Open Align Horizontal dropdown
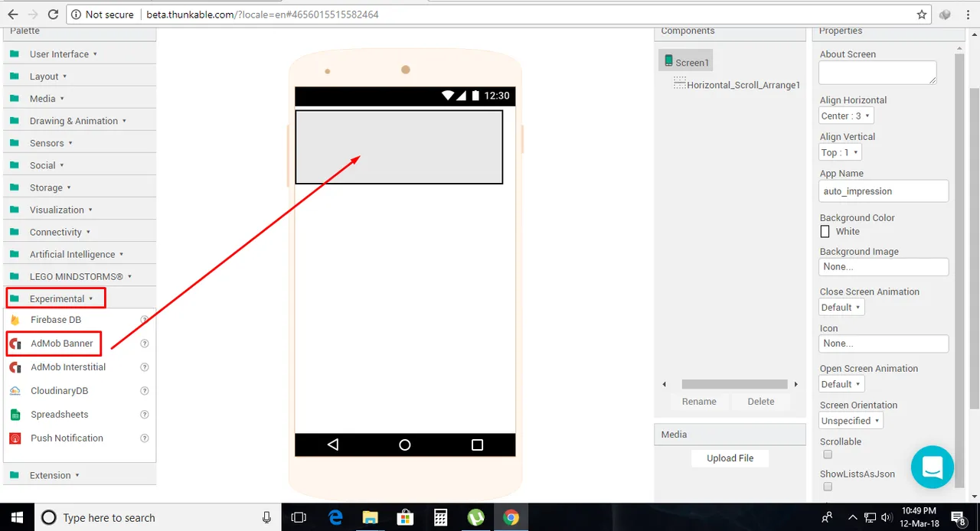The height and width of the screenshot is (531, 980). [x=846, y=116]
